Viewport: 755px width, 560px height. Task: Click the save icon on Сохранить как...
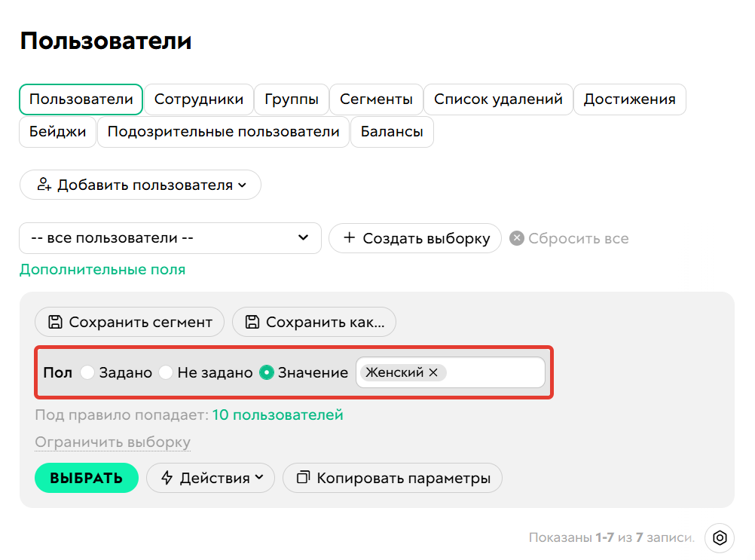pos(253,322)
